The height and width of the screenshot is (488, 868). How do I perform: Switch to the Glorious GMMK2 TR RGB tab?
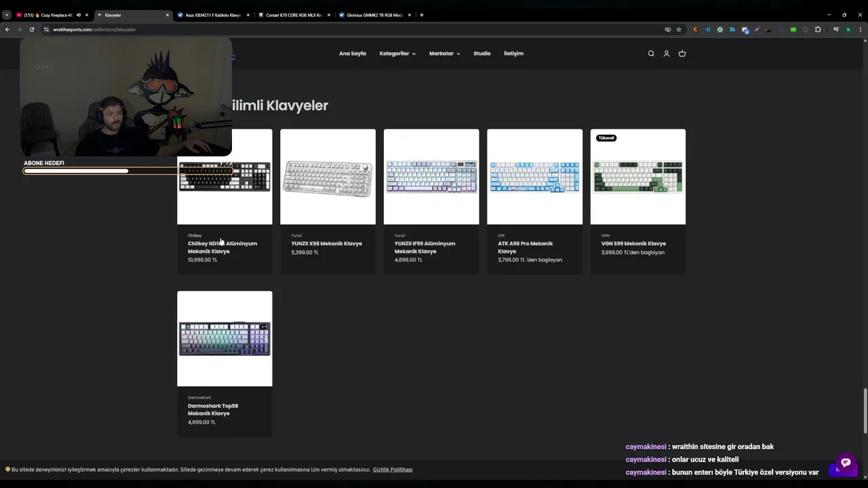coord(374,15)
